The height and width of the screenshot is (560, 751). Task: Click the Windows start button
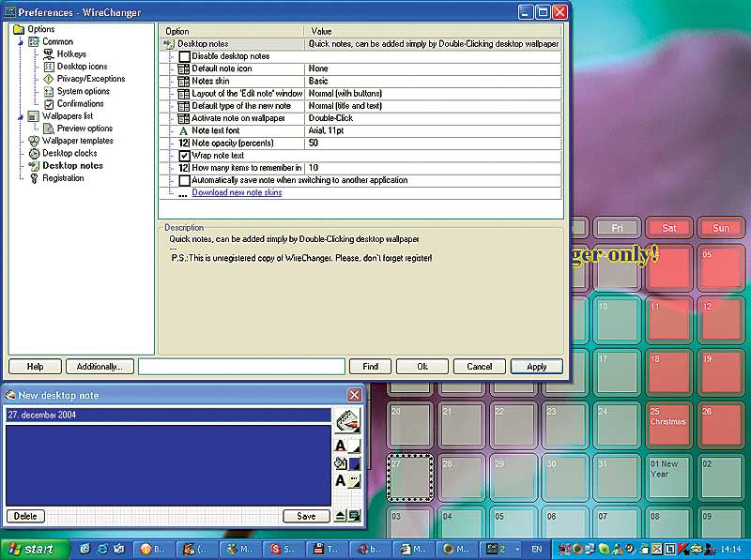click(x=35, y=549)
